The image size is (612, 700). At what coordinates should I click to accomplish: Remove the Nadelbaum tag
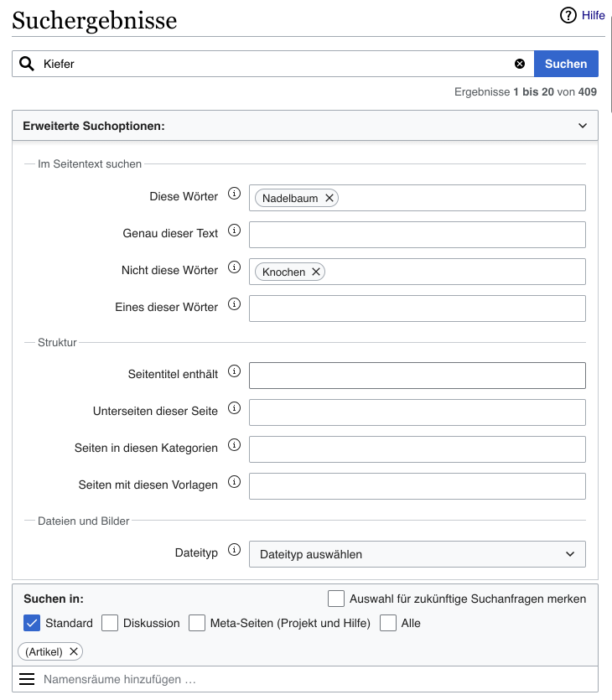click(329, 198)
